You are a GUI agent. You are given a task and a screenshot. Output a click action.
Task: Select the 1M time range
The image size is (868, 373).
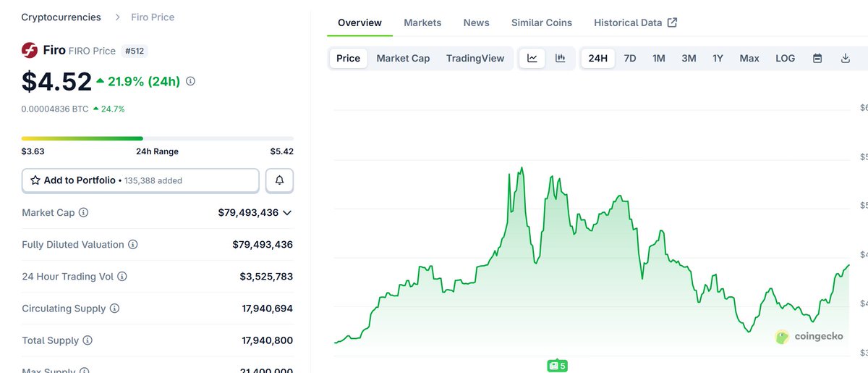659,58
